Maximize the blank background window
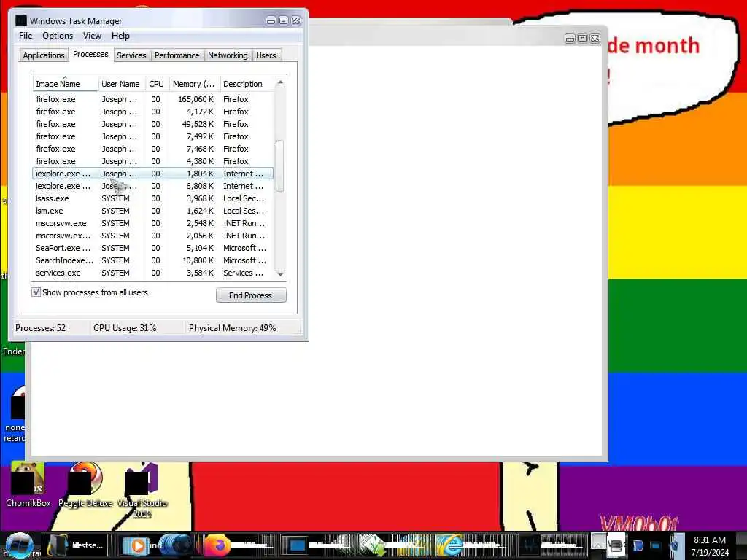This screenshot has height=560, width=747. point(582,38)
